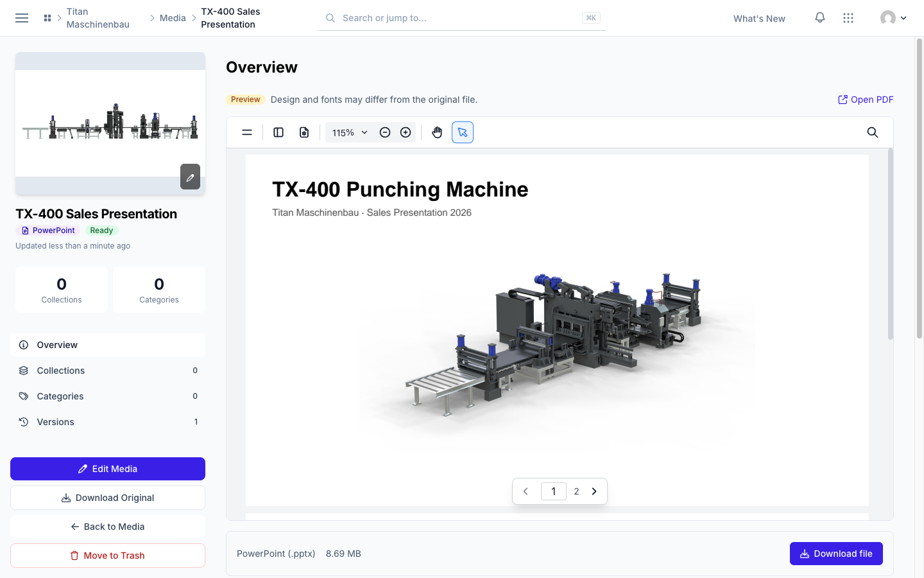The image size is (924, 578).
Task: Select the pointer selection tool
Action: (x=463, y=132)
